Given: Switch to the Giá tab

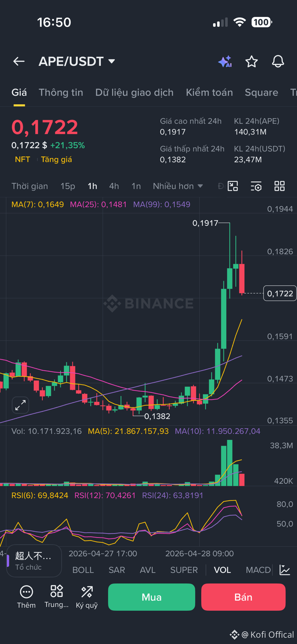Looking at the screenshot, I should pos(19,93).
